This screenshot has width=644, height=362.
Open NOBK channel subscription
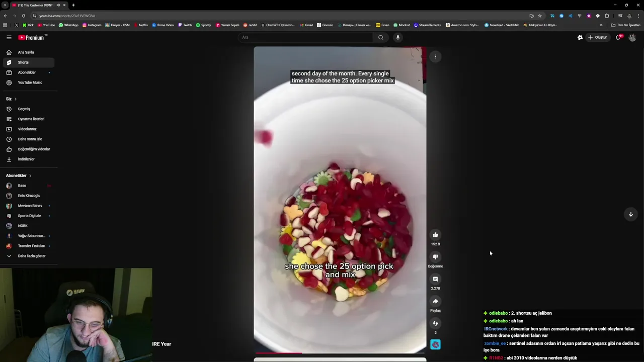[28, 226]
